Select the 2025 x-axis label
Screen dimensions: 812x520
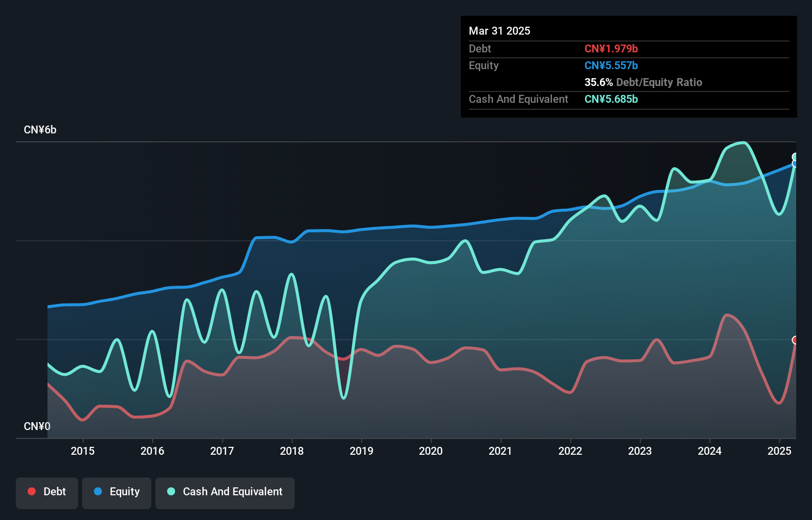pyautogui.click(x=779, y=451)
